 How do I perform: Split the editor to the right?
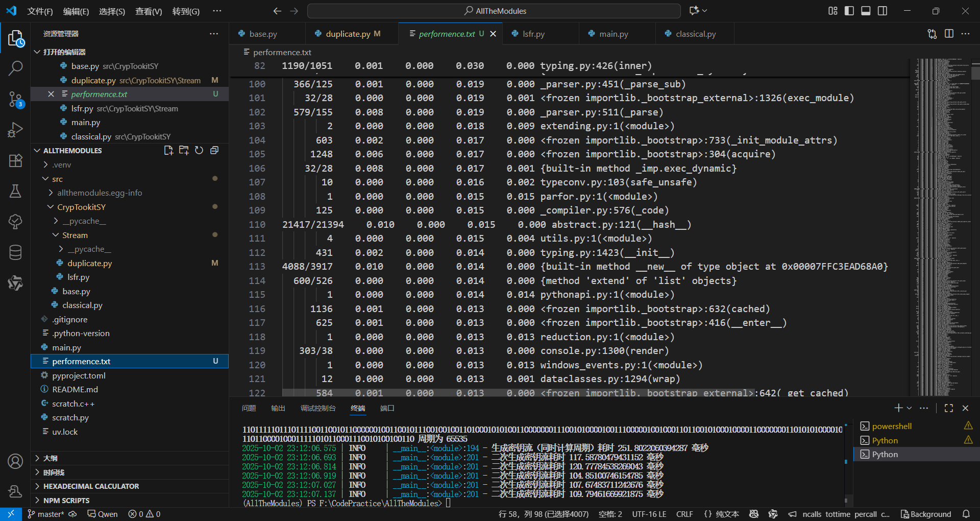coord(949,34)
